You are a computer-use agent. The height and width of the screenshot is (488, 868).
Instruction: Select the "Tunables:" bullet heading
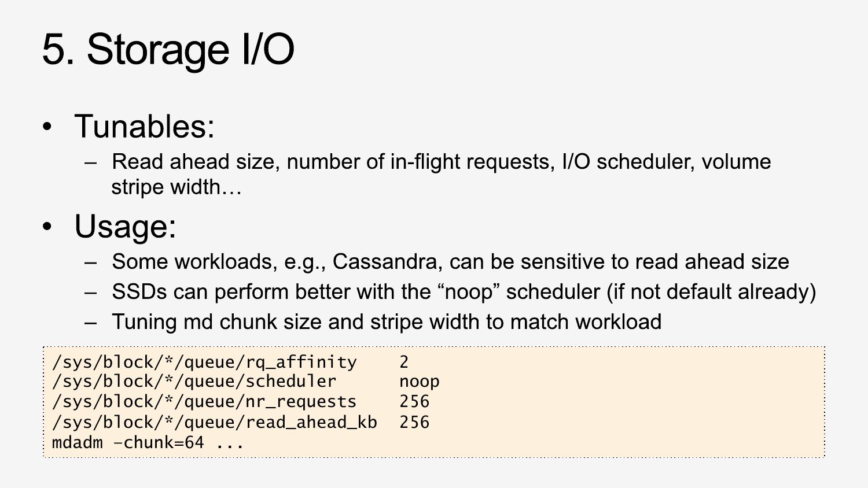click(144, 126)
